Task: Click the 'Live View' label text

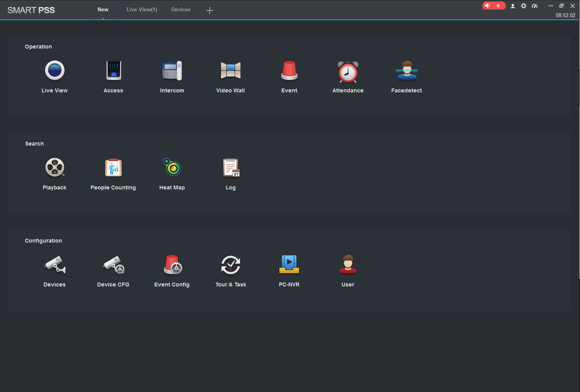Action: click(55, 90)
